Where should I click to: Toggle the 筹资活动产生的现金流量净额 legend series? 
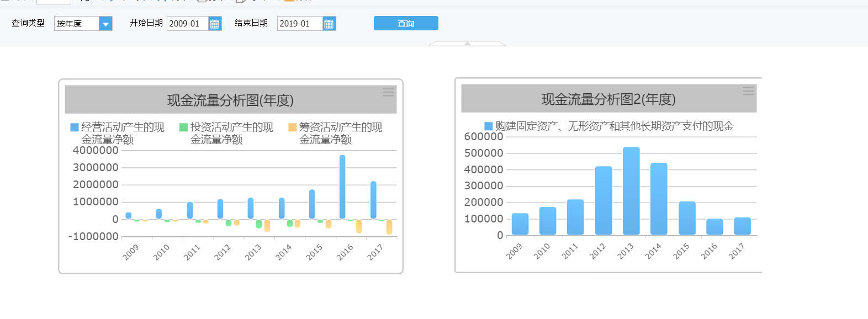tap(335, 133)
